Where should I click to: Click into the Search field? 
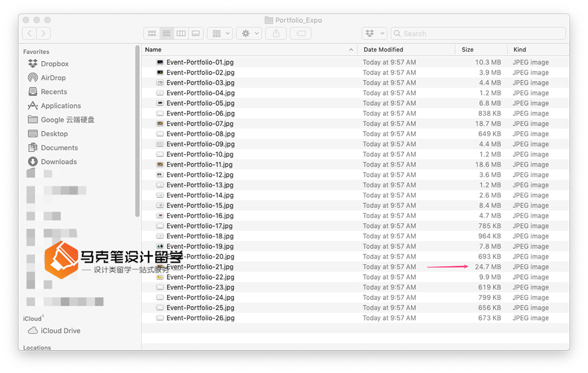pos(478,33)
